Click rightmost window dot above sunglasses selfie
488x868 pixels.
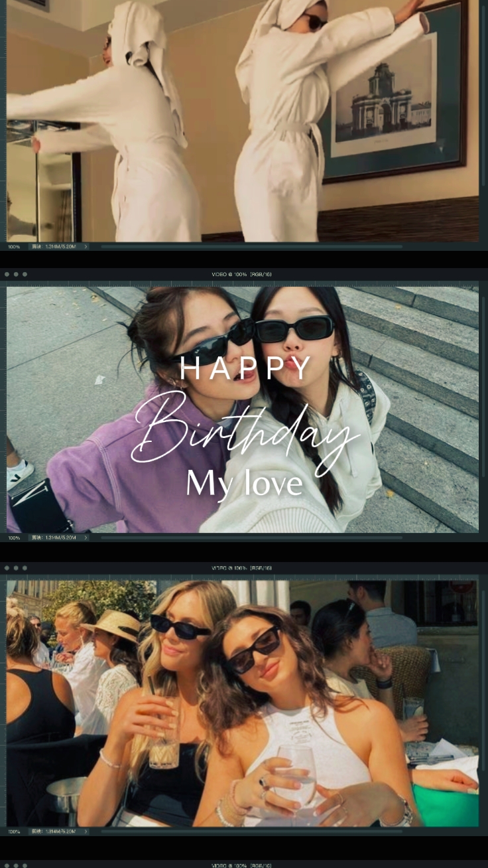pos(25,274)
